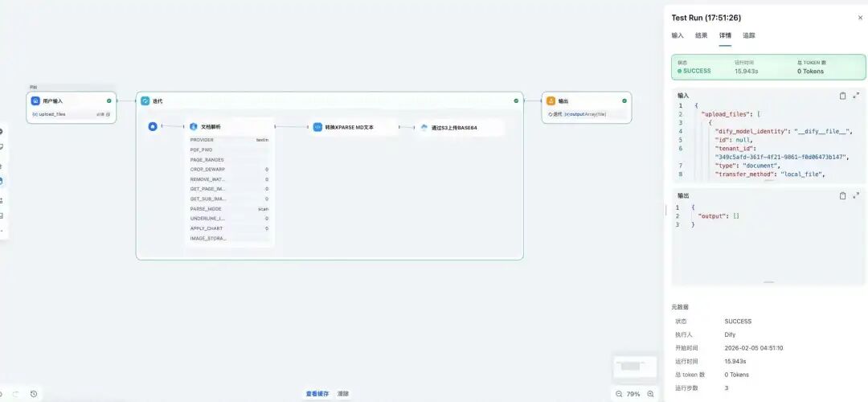
Task: Open version history clock icon
Action: coord(34,394)
